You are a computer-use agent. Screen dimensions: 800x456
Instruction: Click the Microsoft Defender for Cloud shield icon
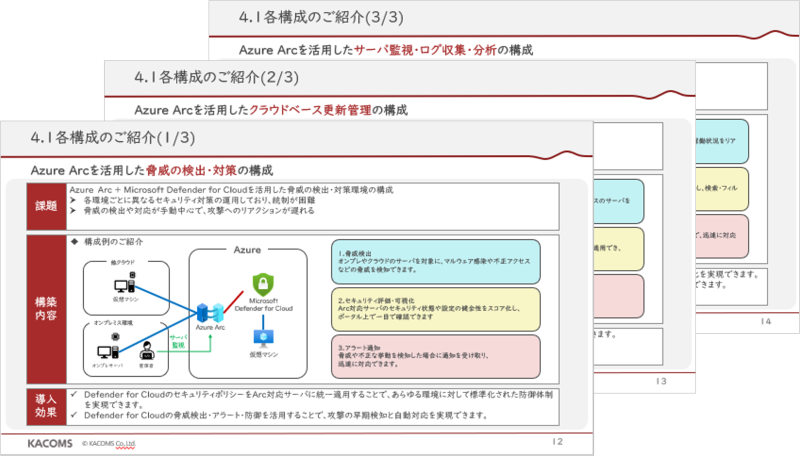tap(263, 285)
